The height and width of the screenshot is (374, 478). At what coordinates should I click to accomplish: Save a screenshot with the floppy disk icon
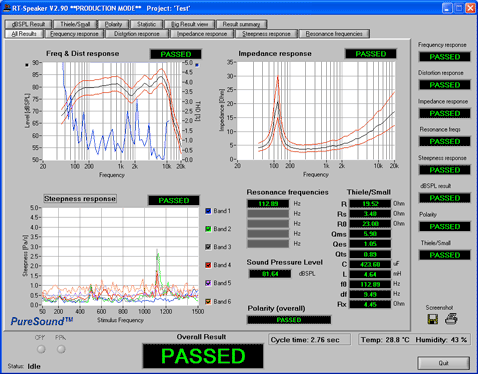click(432, 319)
